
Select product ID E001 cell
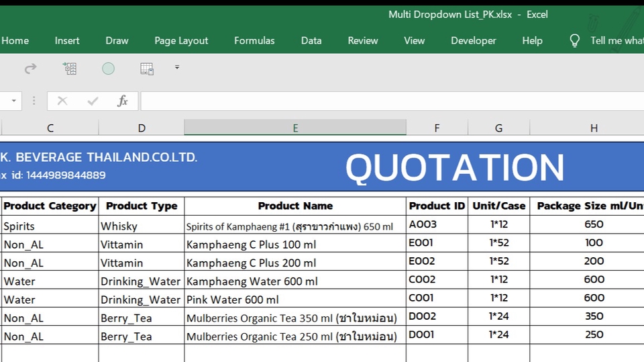click(x=437, y=243)
